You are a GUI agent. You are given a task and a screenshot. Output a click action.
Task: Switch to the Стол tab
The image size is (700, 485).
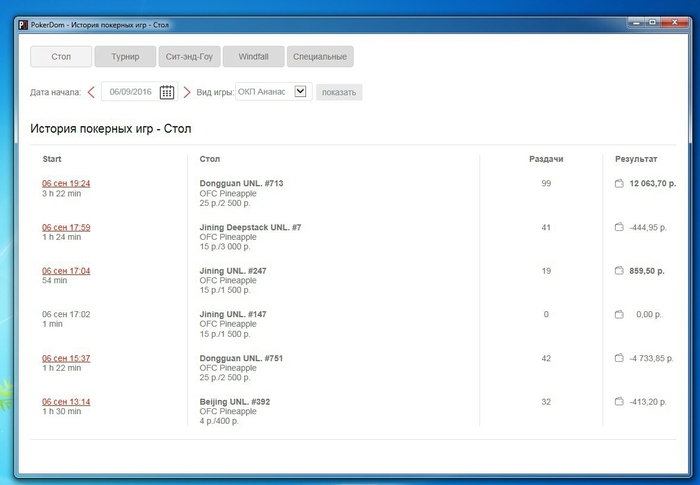[x=61, y=57]
